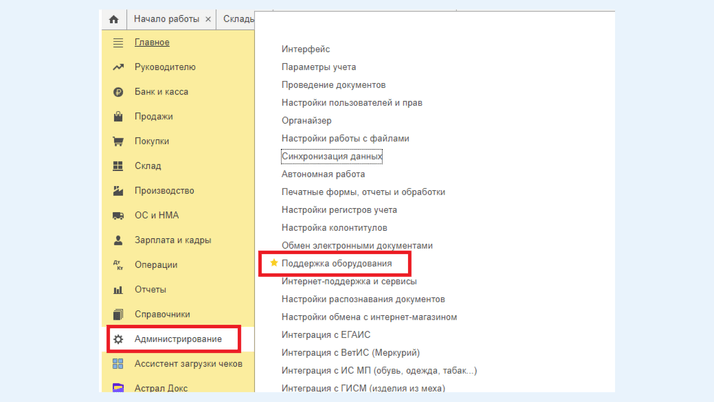Open the Руководителю section

[165, 67]
